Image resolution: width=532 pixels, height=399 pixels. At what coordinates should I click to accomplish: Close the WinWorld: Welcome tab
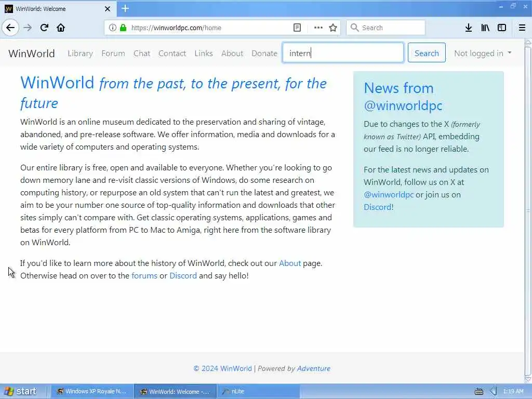pyautogui.click(x=108, y=9)
